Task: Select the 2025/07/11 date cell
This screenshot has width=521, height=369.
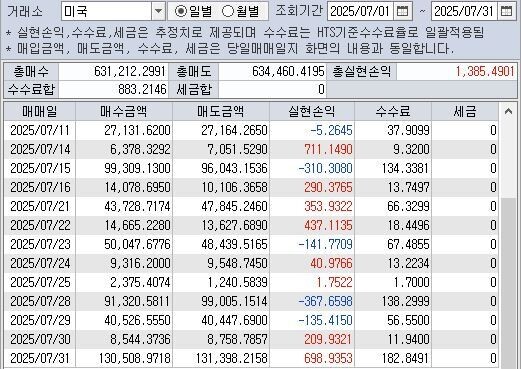Action: point(40,130)
